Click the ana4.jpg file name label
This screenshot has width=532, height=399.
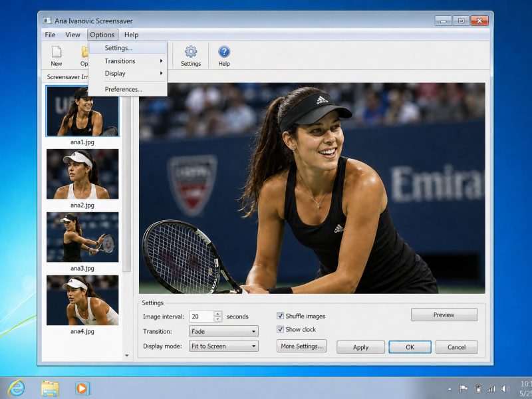coord(82,331)
